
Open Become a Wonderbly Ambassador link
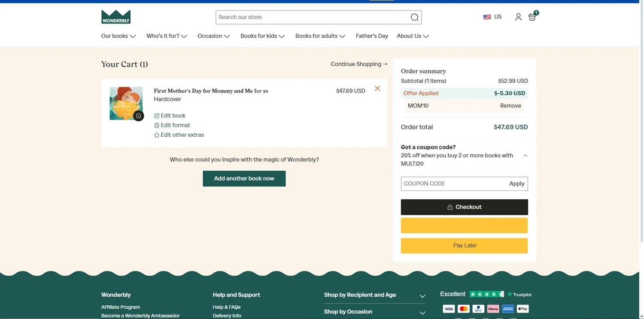[x=140, y=316]
